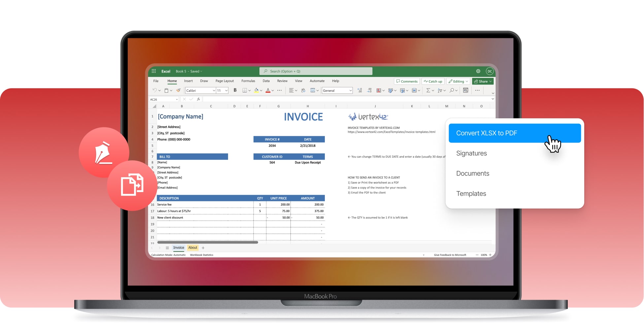
Task: Open the Excel app launcher grid
Action: tap(153, 71)
